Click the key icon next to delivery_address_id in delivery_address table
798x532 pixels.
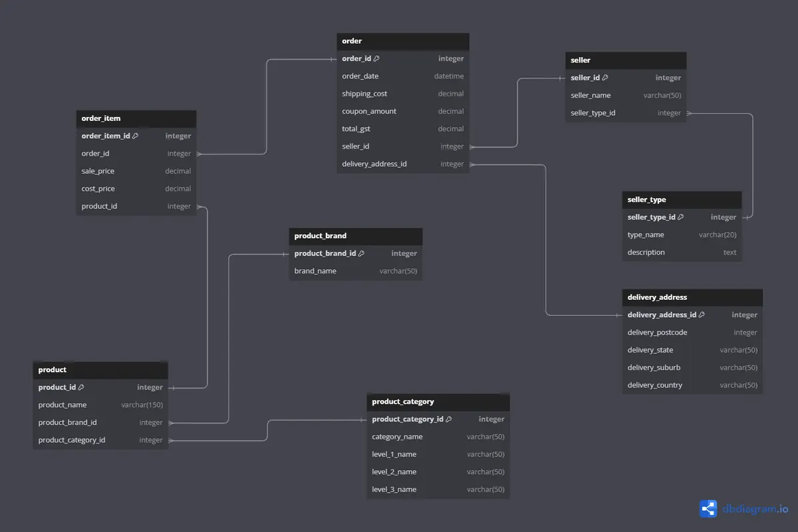click(702, 315)
